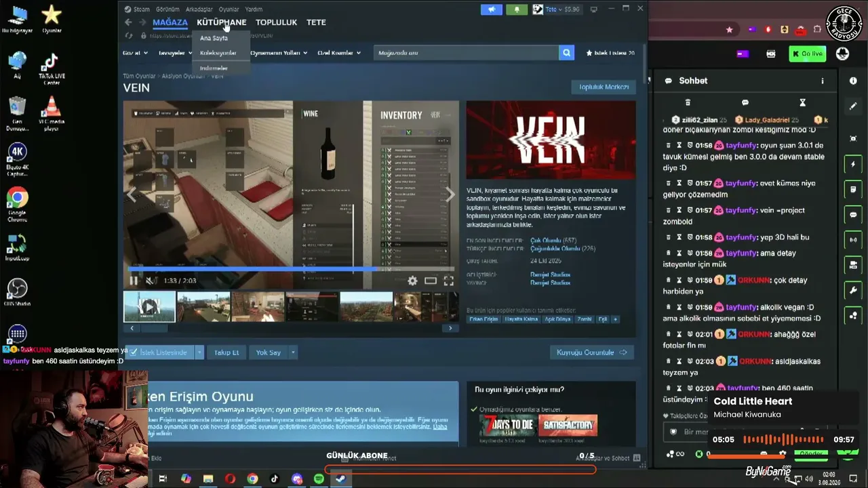Open the KÜTÜPHANE tab
This screenshot has width=868, height=488.
pyautogui.click(x=222, y=22)
